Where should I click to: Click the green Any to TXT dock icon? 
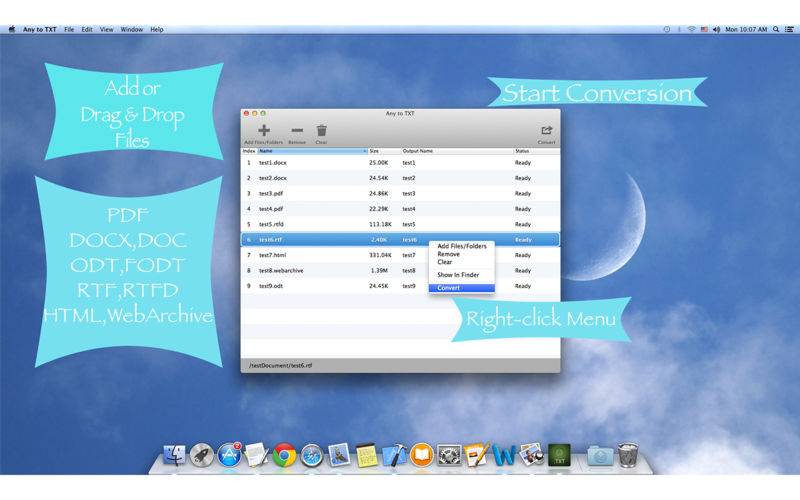pos(559,455)
